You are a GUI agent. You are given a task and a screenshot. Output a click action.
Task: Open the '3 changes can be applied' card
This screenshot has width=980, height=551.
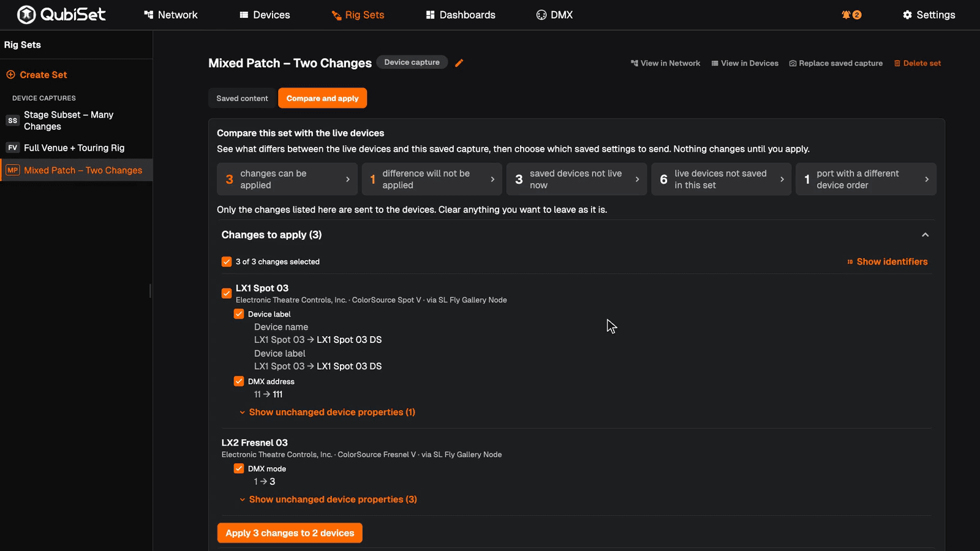pyautogui.click(x=287, y=179)
